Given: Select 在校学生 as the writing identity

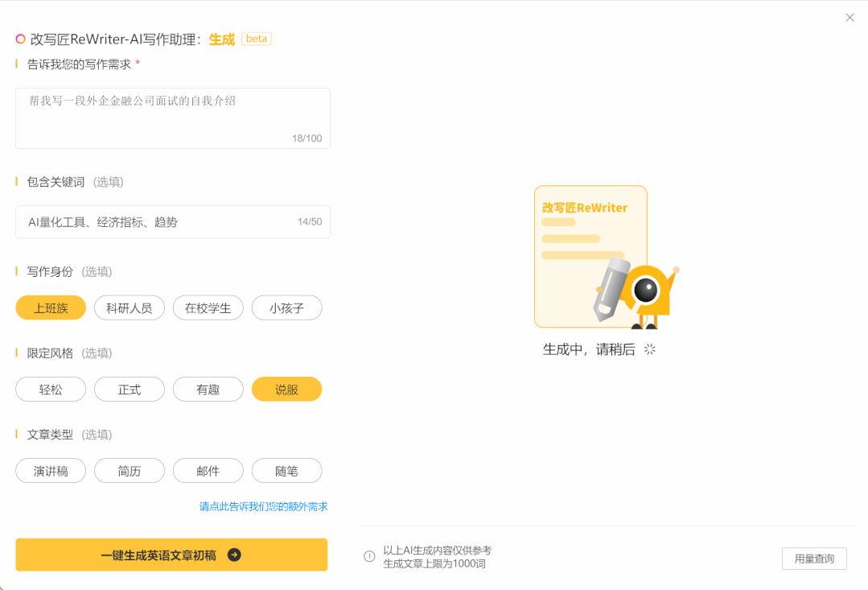Looking at the screenshot, I should tap(208, 307).
